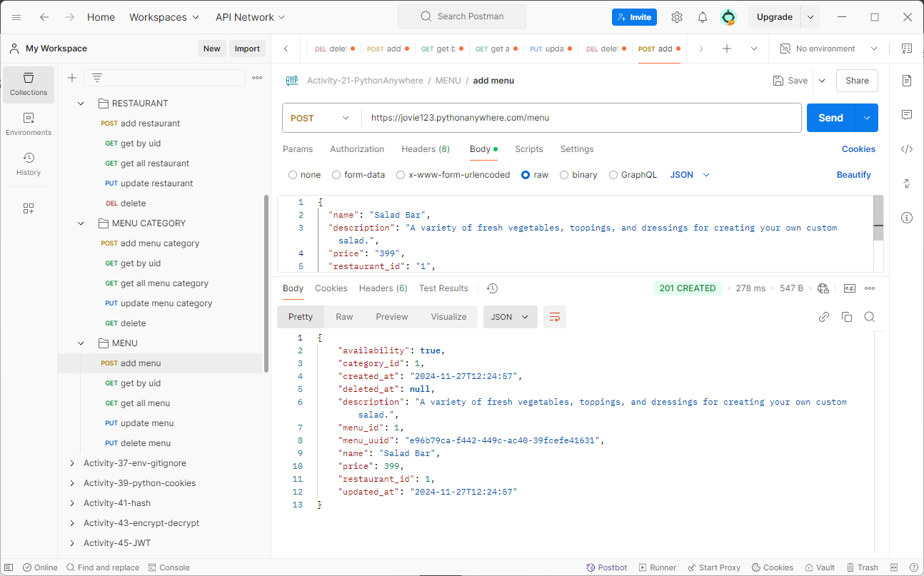Click the Send button
Screen dimensions: 924x576
(x=830, y=118)
